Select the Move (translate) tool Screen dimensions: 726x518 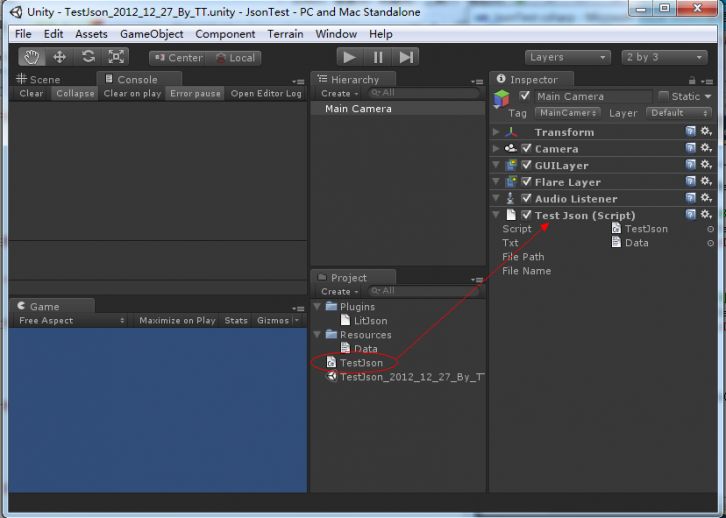pos(59,57)
